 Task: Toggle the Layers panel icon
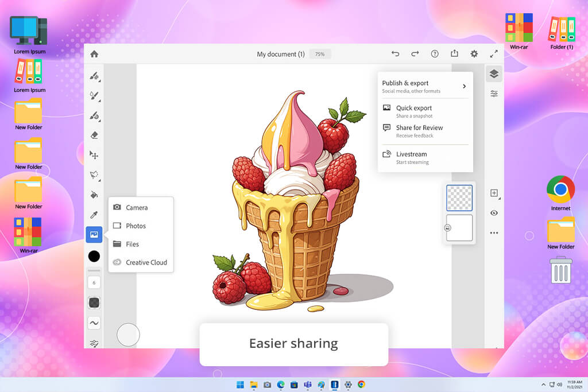click(x=494, y=74)
